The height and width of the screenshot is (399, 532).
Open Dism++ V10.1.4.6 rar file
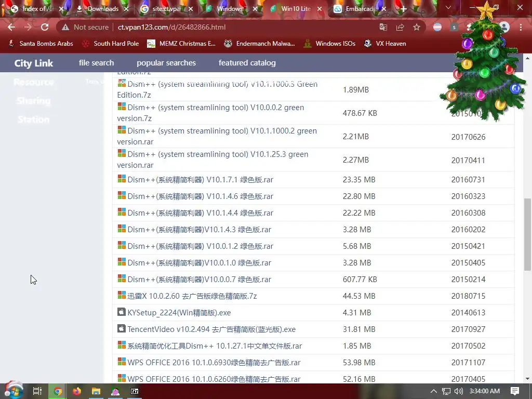tap(200, 196)
